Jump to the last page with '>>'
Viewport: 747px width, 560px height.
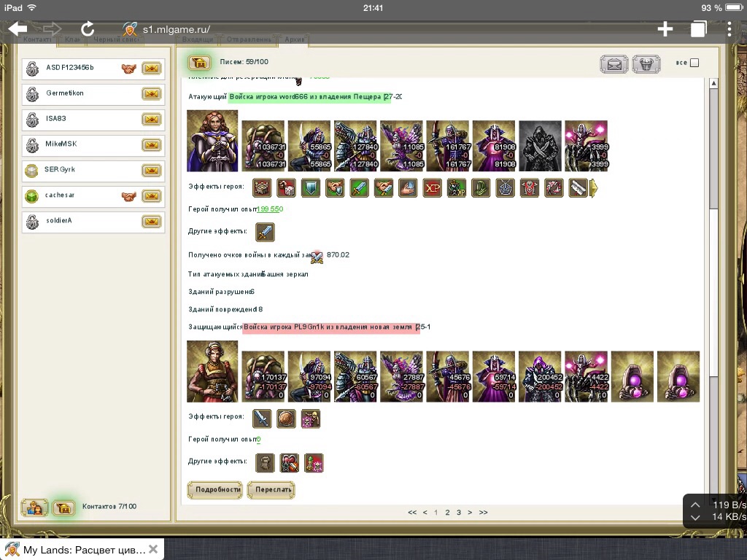point(483,513)
